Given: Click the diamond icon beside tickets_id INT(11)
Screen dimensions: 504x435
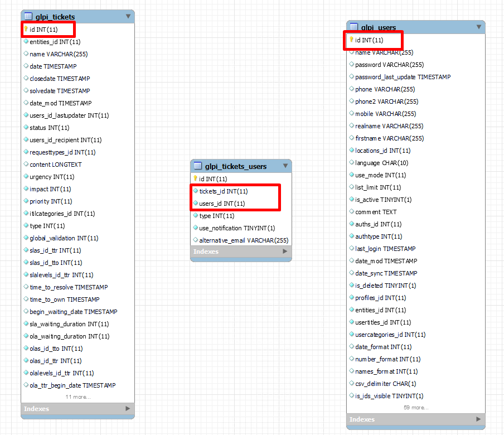Looking at the screenshot, I should (x=196, y=191).
